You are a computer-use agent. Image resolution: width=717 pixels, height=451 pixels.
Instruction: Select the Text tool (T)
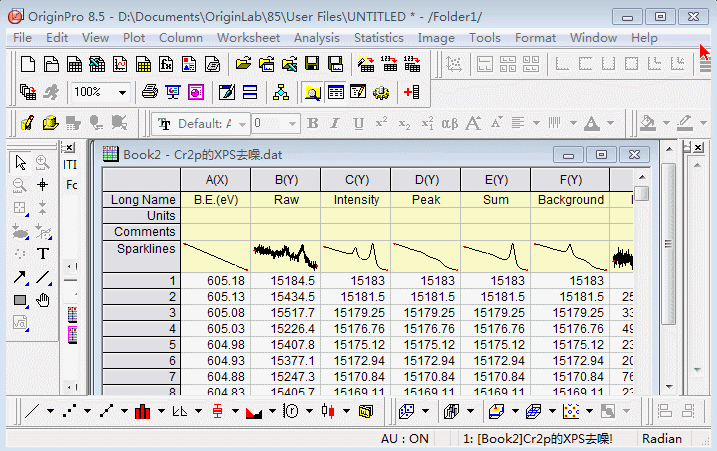[43, 254]
